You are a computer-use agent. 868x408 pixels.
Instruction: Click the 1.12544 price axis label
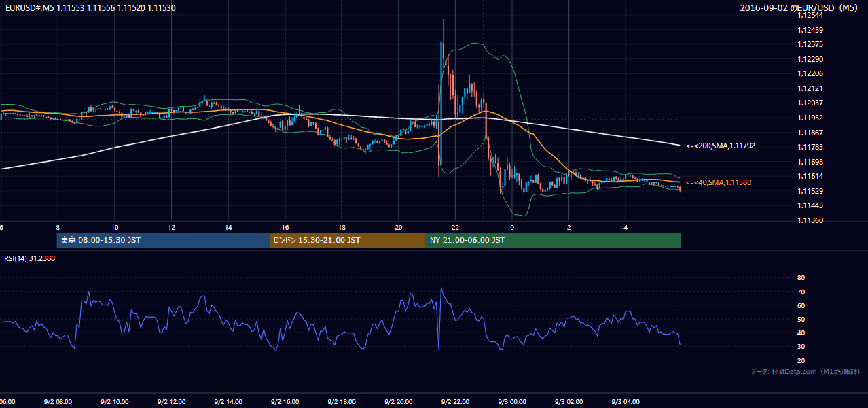(811, 15)
